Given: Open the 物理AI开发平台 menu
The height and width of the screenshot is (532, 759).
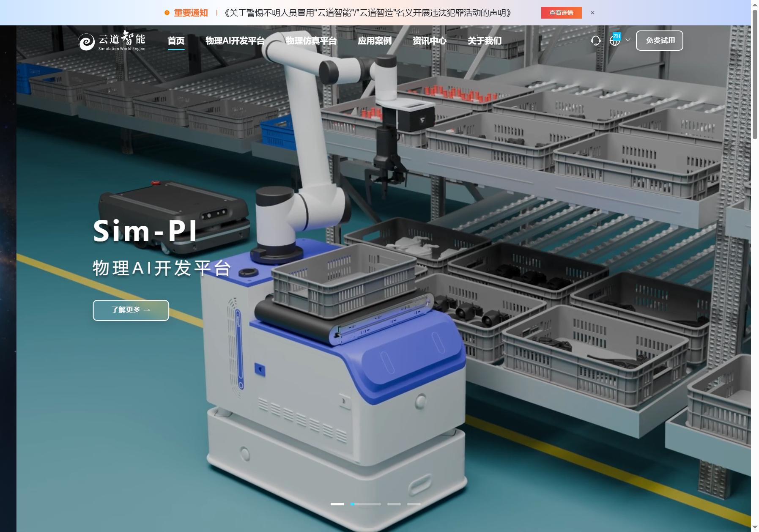Looking at the screenshot, I should pos(235,41).
